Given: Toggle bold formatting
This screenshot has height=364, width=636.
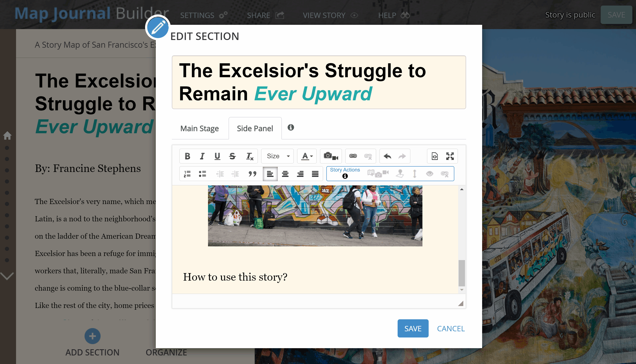Looking at the screenshot, I should [187, 156].
